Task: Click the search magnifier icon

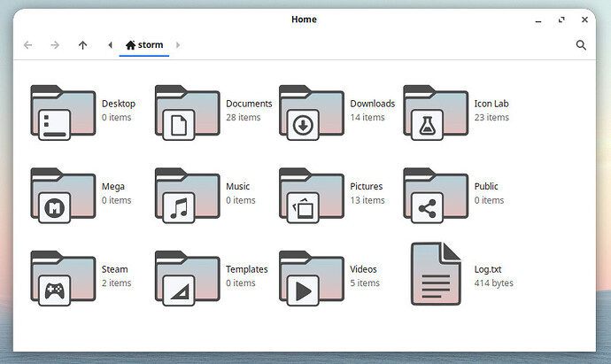Action: [x=582, y=45]
